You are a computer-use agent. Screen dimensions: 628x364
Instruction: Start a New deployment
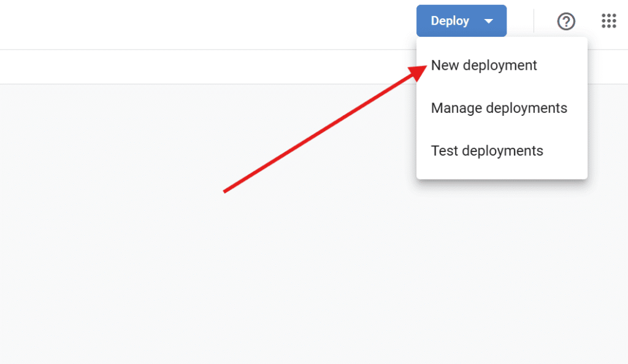click(484, 65)
